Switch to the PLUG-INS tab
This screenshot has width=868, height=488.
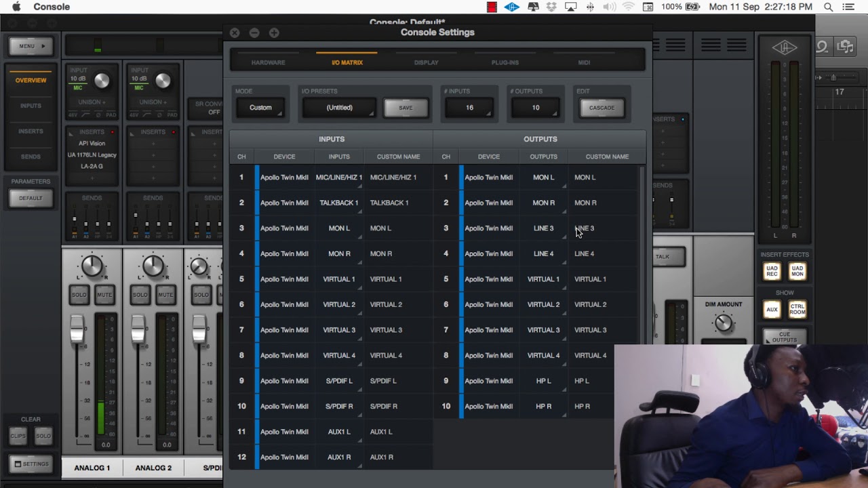pos(505,62)
